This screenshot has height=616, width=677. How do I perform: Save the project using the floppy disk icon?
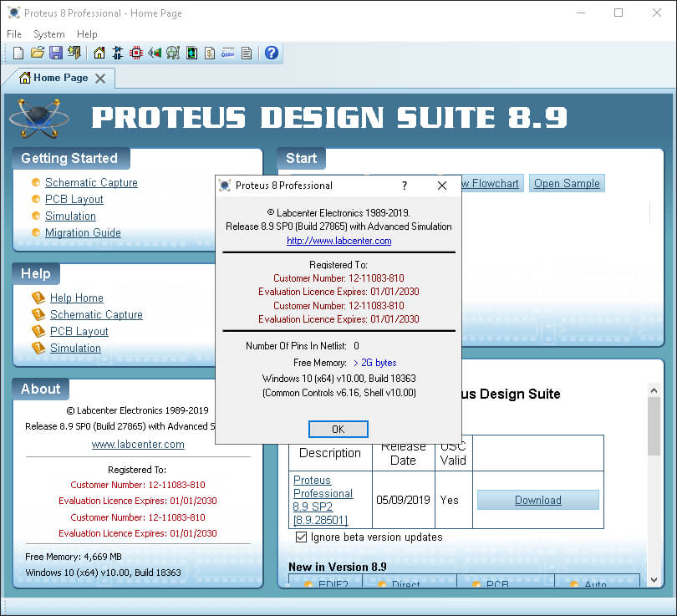point(56,53)
